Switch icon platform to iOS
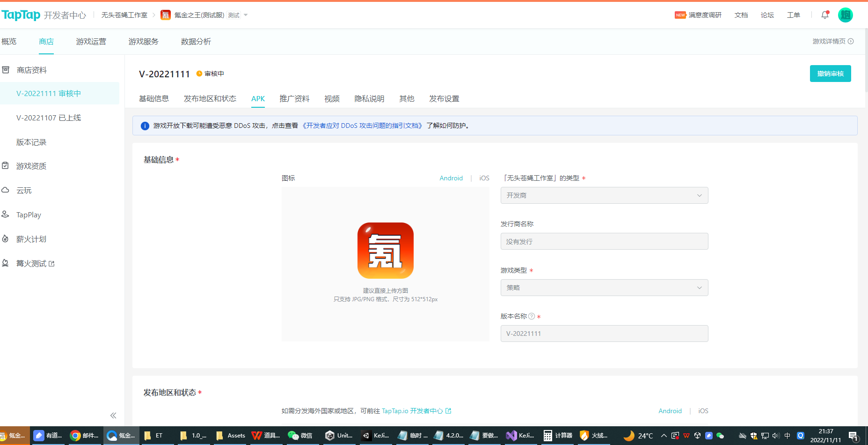This screenshot has height=445, width=868. 484,178
